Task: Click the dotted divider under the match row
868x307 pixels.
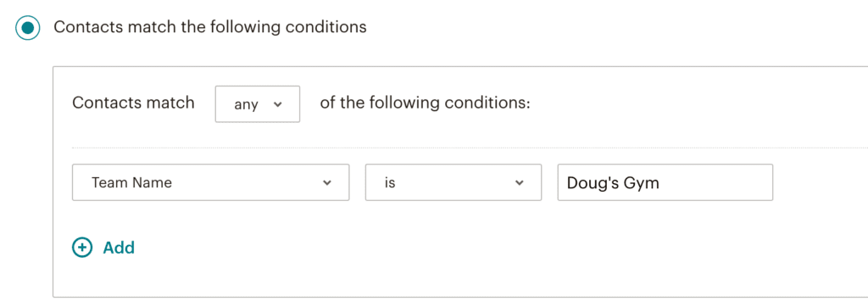Action: point(470,148)
